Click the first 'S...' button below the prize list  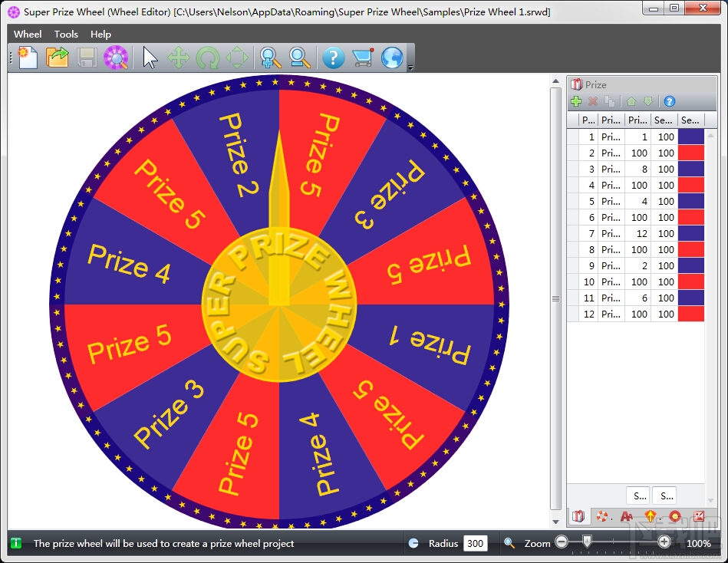[x=639, y=496]
